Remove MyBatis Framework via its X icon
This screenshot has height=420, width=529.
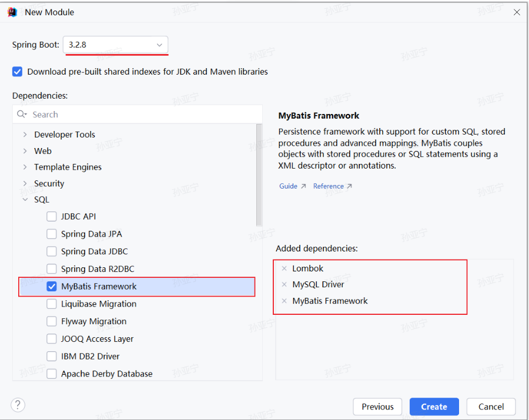click(x=284, y=301)
